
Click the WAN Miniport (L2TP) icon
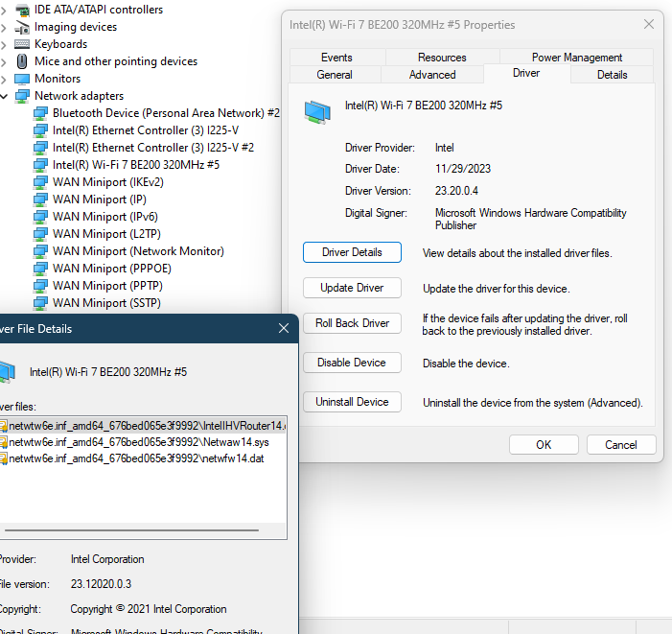click(x=40, y=234)
